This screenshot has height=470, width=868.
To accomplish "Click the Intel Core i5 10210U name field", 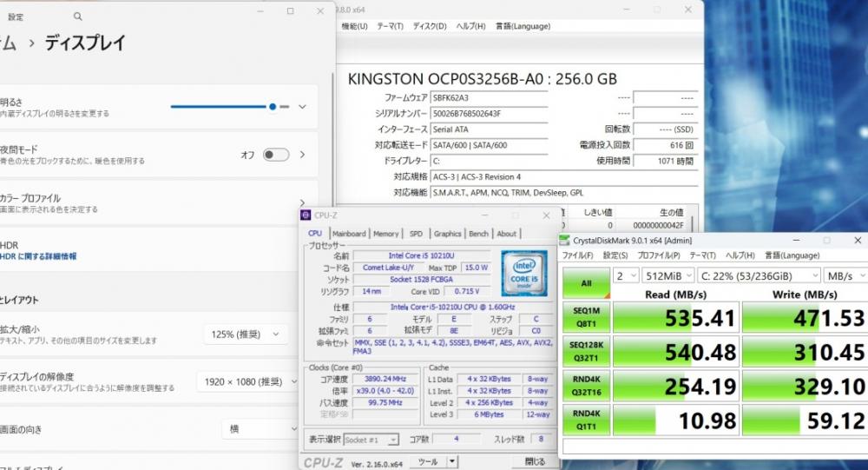I will [x=421, y=255].
